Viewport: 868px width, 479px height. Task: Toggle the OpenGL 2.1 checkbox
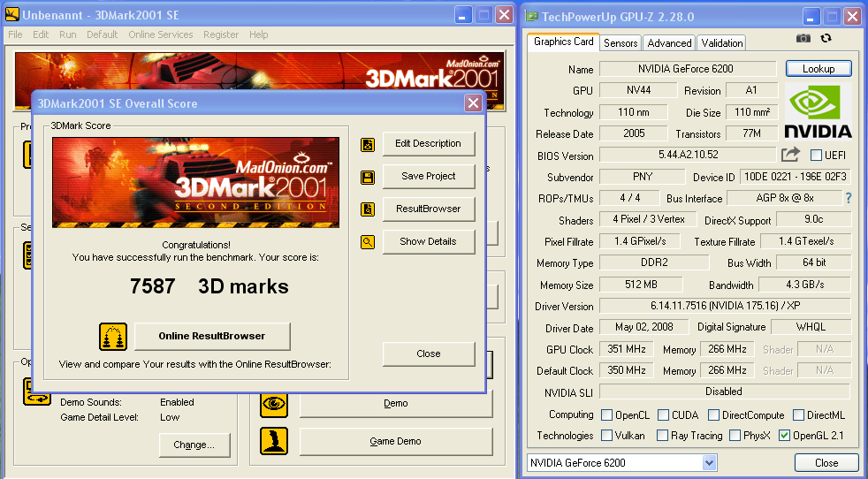(x=784, y=435)
